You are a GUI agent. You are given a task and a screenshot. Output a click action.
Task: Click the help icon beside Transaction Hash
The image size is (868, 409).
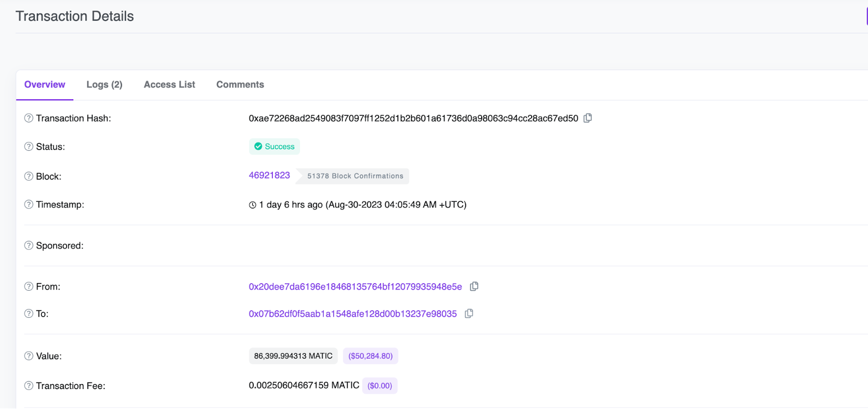[29, 118]
